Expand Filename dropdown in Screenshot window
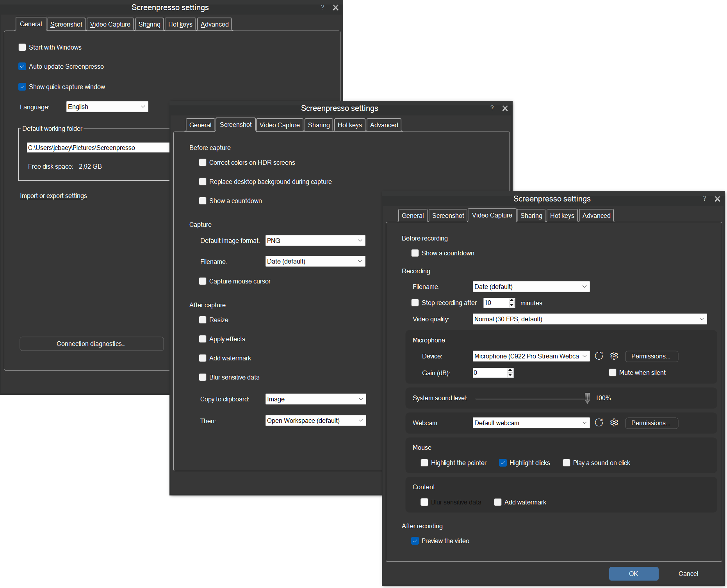Screen dimensions: 727x588 (315, 261)
